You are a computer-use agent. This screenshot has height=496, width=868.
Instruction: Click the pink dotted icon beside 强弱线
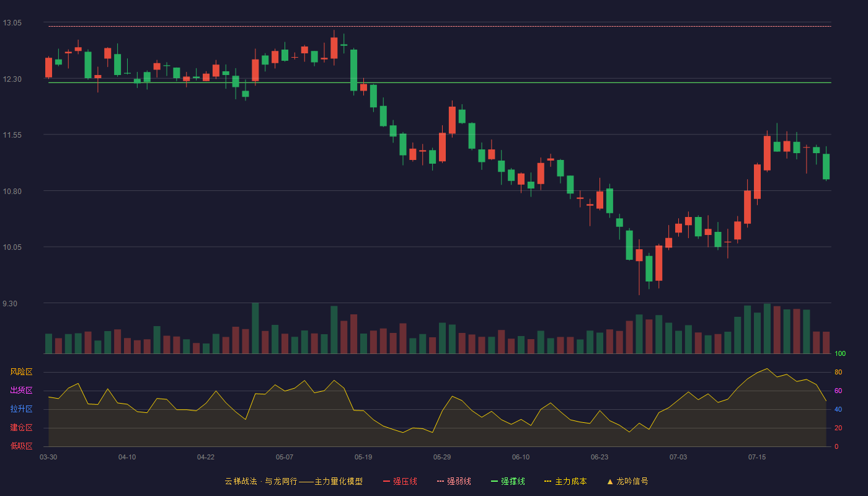click(x=440, y=481)
